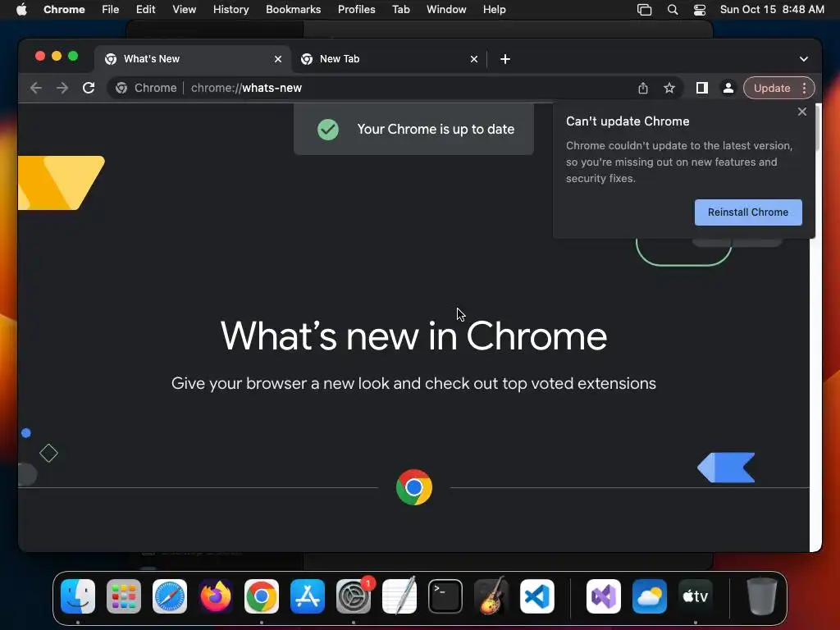840x630 pixels.
Task: Open System Settings from the Dock
Action: (x=354, y=596)
